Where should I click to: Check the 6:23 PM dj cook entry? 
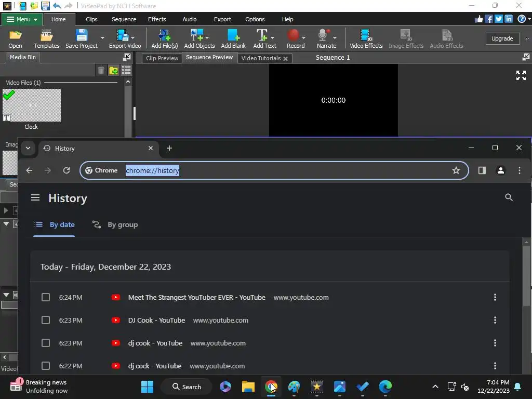coord(46,343)
